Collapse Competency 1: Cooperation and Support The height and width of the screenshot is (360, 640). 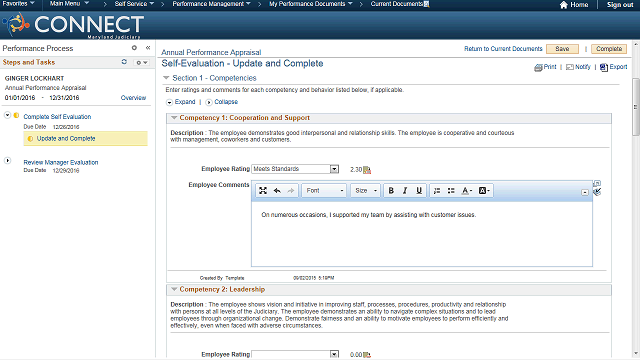pyautogui.click(x=174, y=118)
